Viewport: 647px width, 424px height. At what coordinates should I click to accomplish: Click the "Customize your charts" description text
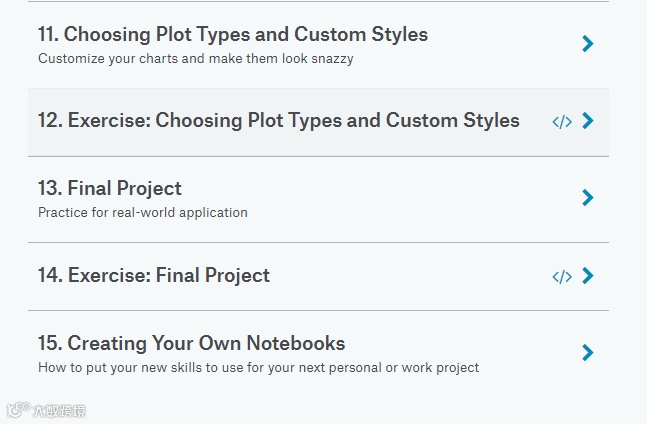(196, 58)
